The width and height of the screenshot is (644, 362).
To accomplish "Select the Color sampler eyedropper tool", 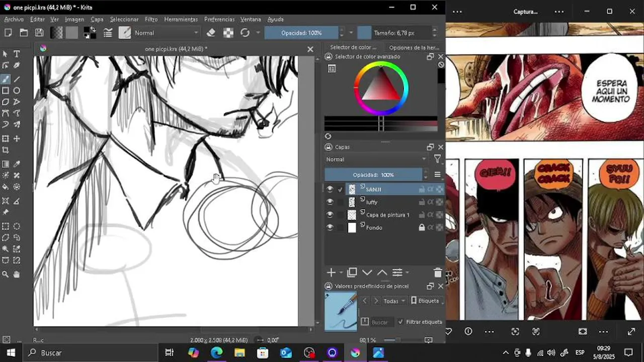I will (17, 164).
